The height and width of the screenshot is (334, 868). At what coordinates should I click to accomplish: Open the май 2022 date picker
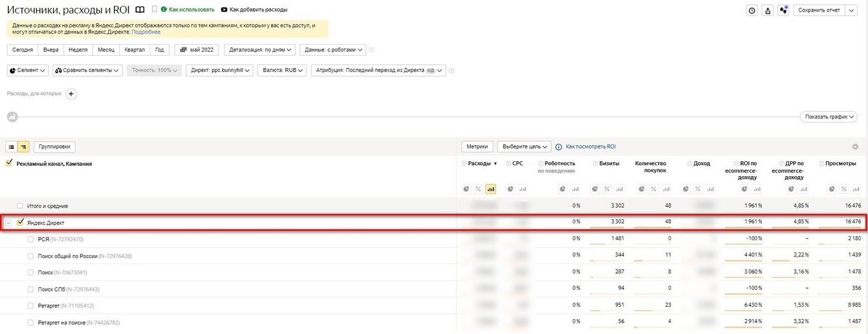[197, 50]
